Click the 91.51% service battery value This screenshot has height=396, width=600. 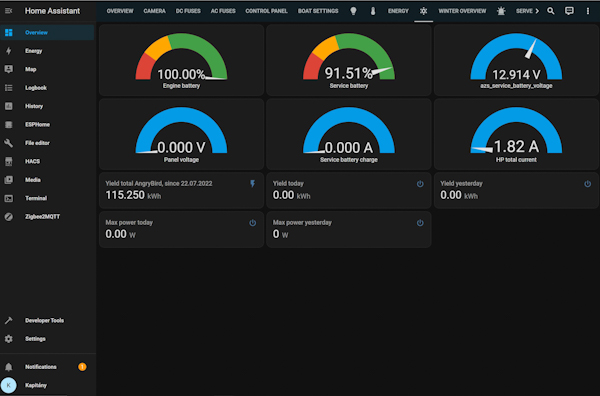pyautogui.click(x=349, y=73)
